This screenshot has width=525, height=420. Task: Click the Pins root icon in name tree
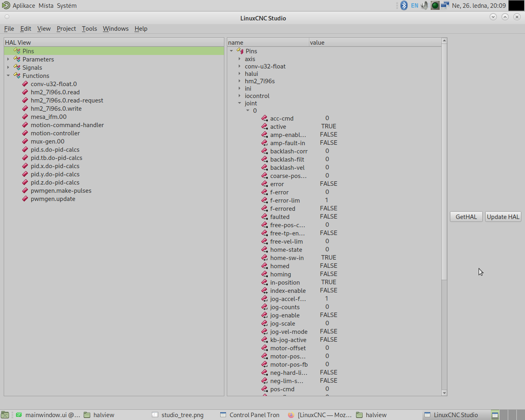tap(240, 51)
